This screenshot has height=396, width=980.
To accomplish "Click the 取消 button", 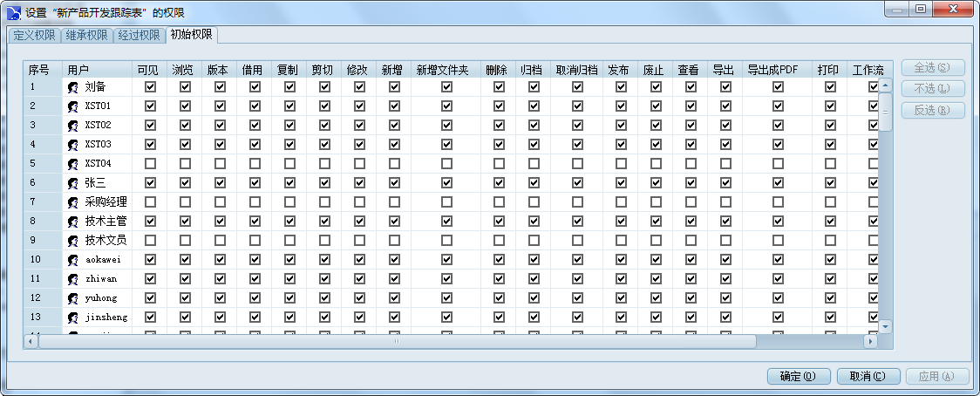I will (x=867, y=377).
